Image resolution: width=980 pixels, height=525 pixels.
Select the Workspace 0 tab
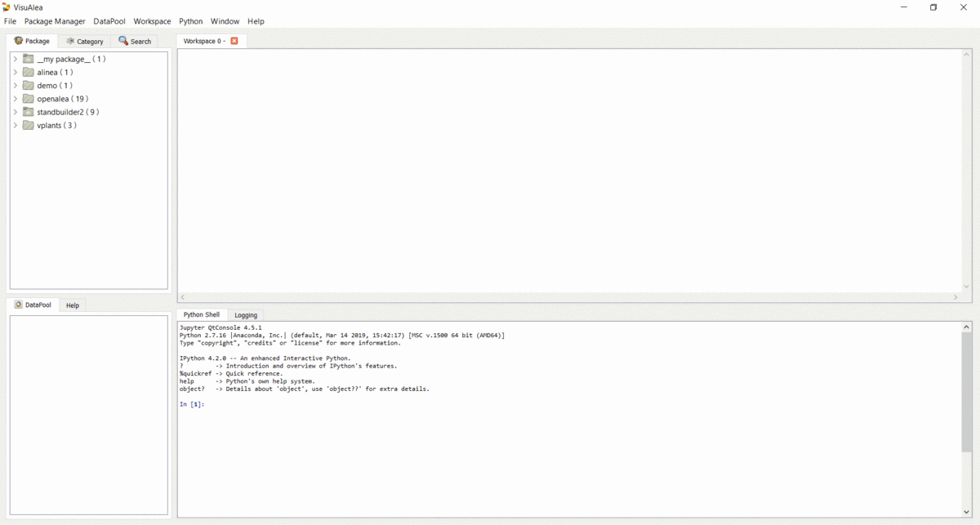click(212, 41)
